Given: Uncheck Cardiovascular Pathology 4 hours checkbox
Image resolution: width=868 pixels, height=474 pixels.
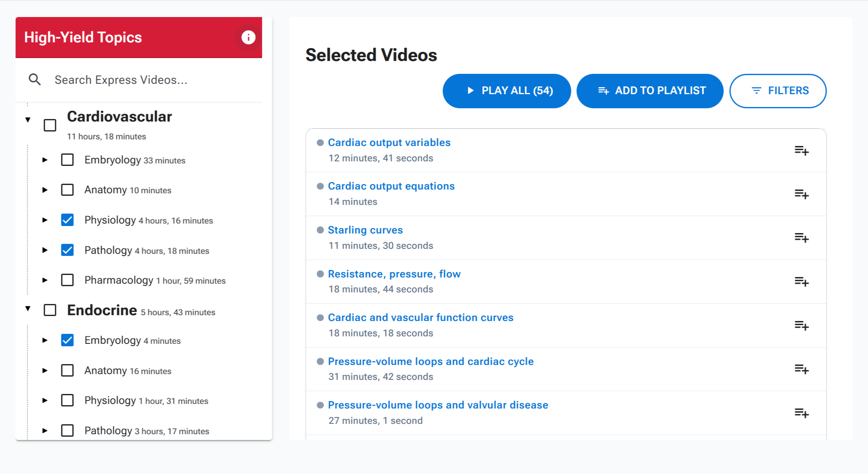Looking at the screenshot, I should point(67,250).
